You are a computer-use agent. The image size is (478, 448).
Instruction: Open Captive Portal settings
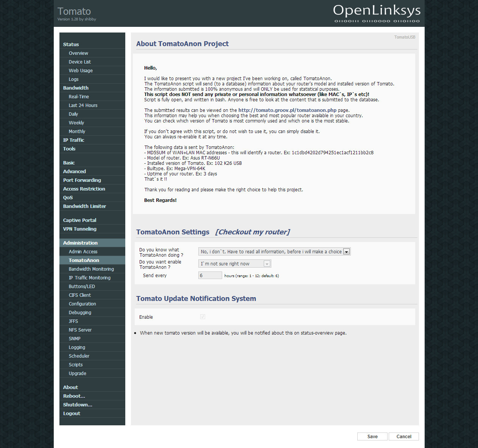tap(92, 220)
